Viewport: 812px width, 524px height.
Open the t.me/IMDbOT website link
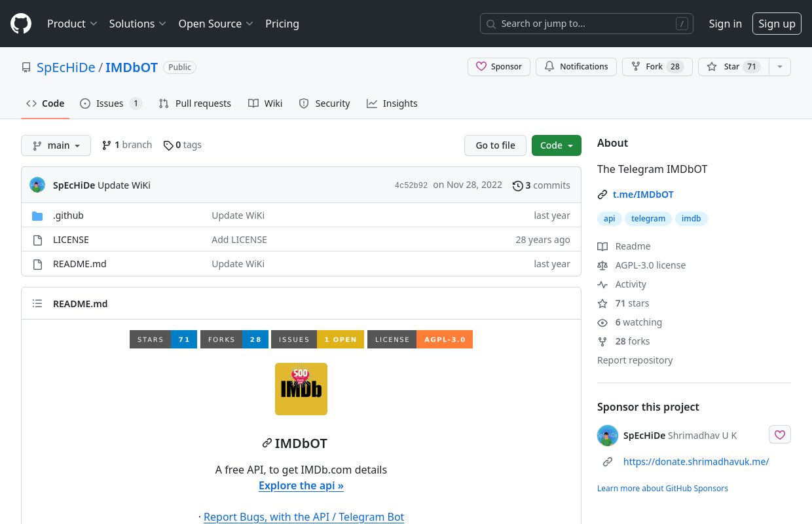tap(643, 195)
